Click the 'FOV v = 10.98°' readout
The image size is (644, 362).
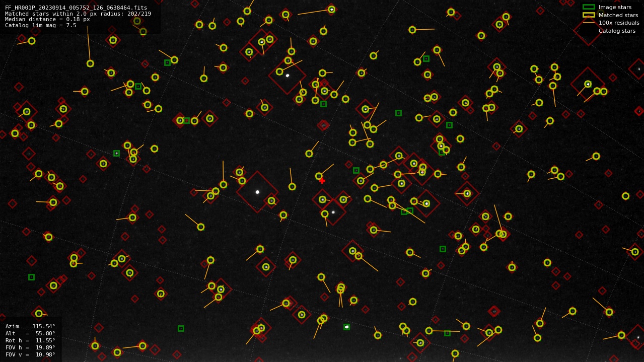point(30,354)
